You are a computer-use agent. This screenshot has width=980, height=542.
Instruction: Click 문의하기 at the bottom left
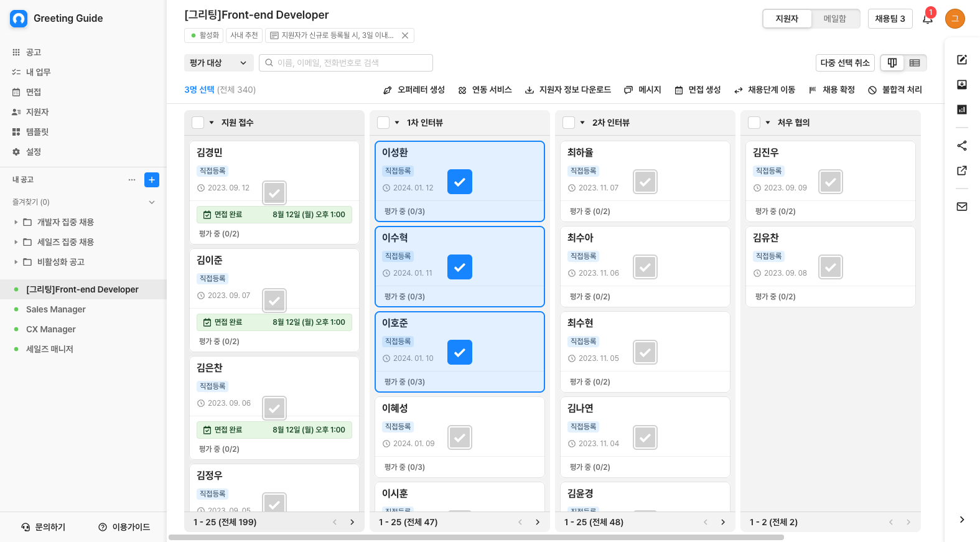pyautogui.click(x=43, y=527)
